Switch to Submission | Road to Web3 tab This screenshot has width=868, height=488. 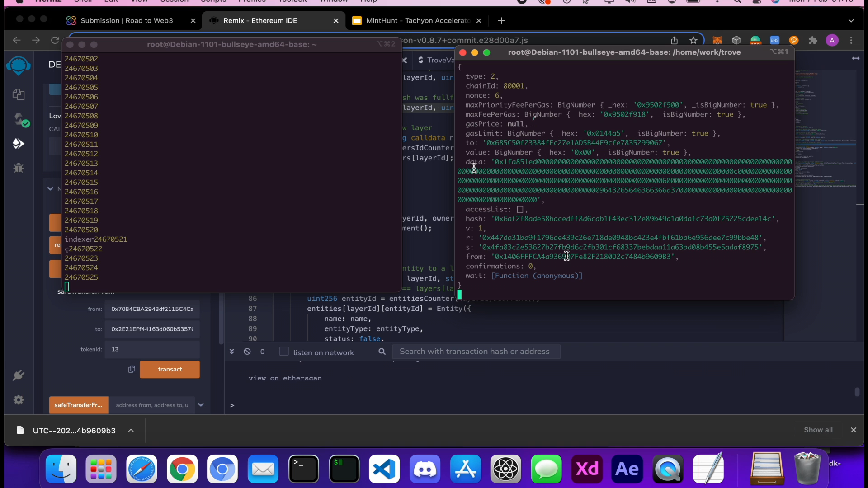pos(127,21)
